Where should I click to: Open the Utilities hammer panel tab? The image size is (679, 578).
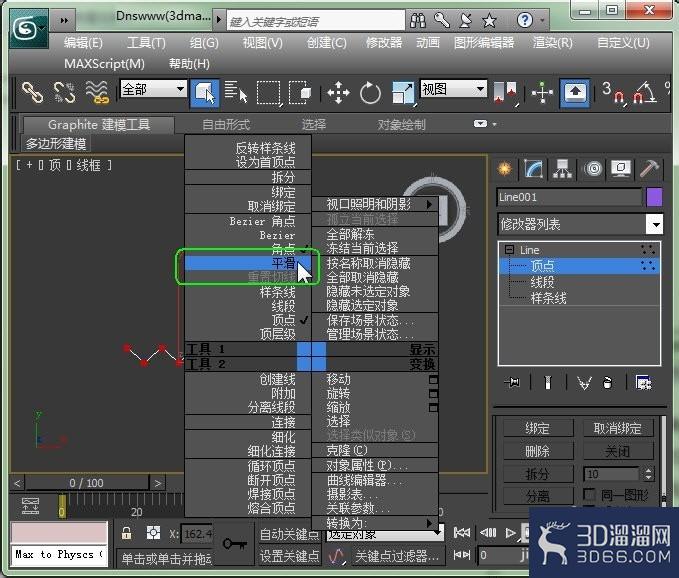coord(649,168)
